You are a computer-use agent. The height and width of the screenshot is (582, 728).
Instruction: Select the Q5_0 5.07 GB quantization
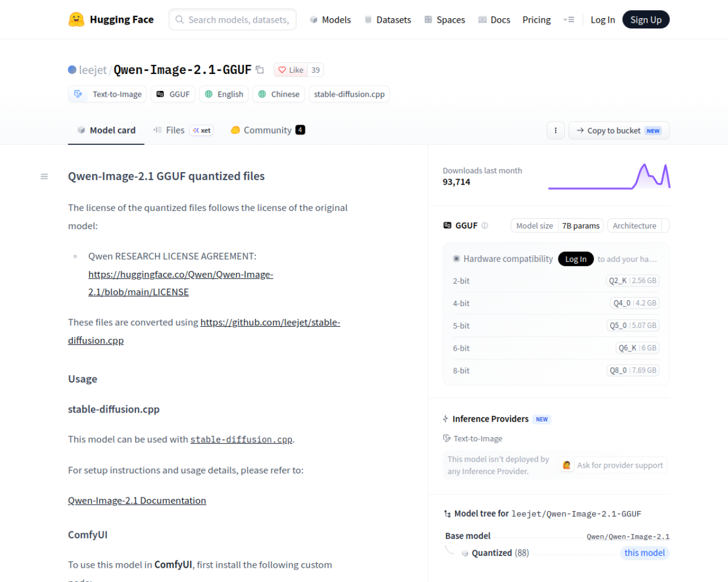[633, 326]
